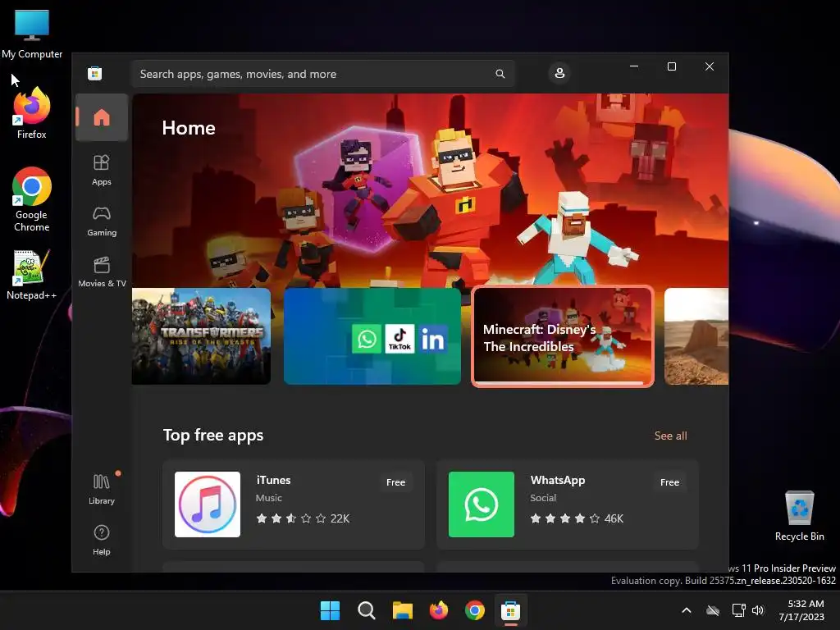Viewport: 840px width, 630px height.
Task: Minimize the Microsoft Store window
Action: pyautogui.click(x=634, y=66)
